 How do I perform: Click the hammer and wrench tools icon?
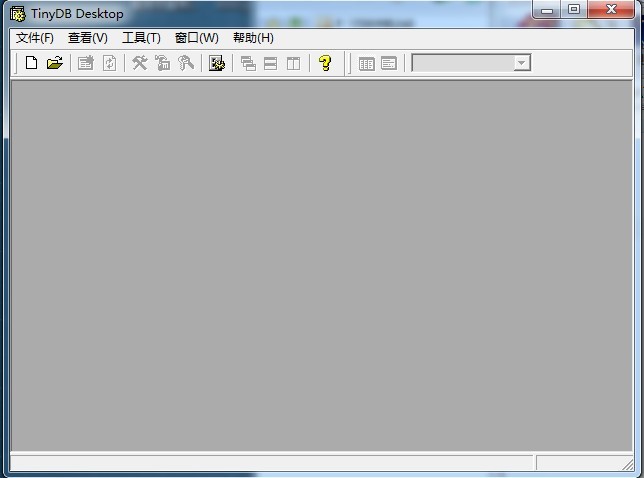click(140, 63)
